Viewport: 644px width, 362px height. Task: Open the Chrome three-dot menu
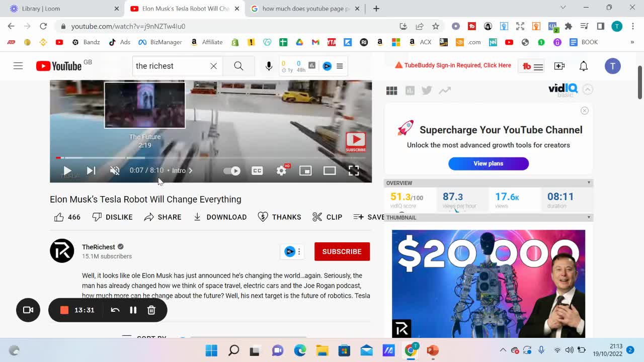[633, 26]
